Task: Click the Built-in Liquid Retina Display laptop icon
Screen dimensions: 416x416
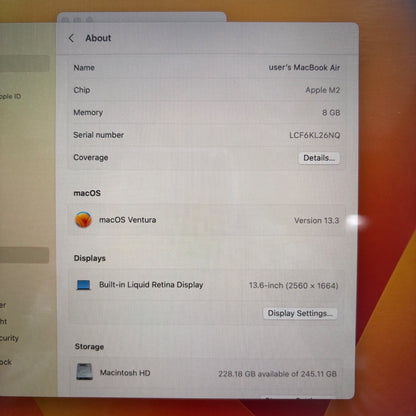Action: pyautogui.click(x=83, y=285)
